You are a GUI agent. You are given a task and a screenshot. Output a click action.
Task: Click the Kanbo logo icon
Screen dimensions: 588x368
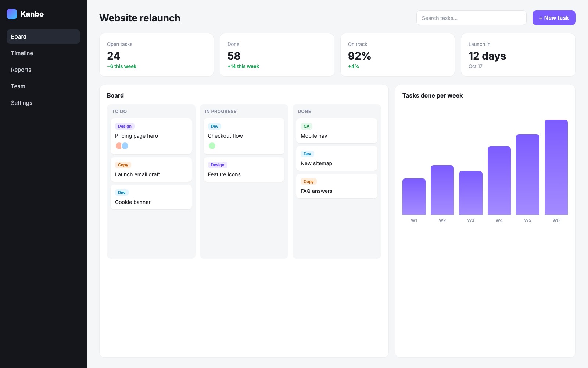12,14
